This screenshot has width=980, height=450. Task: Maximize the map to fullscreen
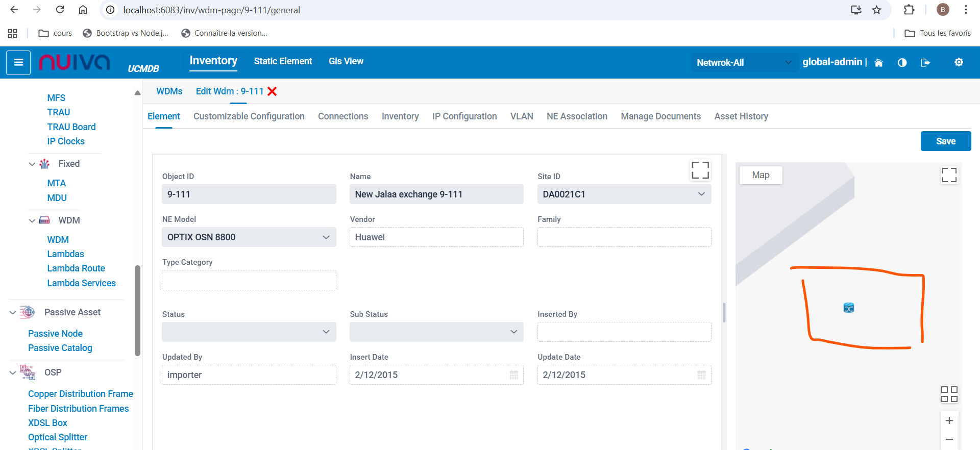pos(949,175)
